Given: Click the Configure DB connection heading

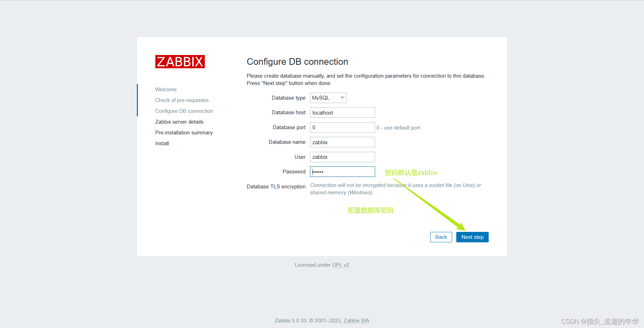Looking at the screenshot, I should point(297,62).
